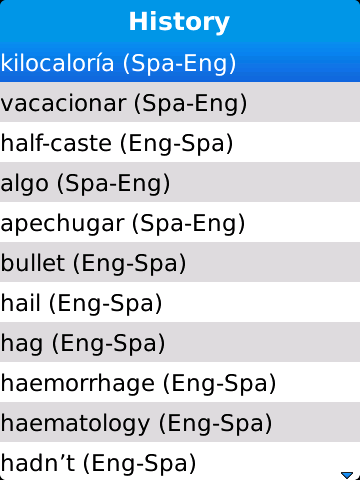Click the (Spa-Eng) label beside algo
360x480 pixels.
[114, 184]
